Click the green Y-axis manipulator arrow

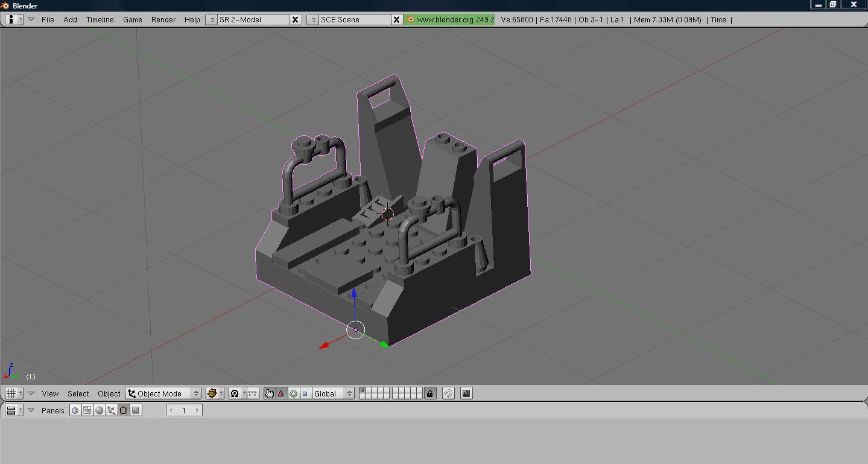coord(385,345)
